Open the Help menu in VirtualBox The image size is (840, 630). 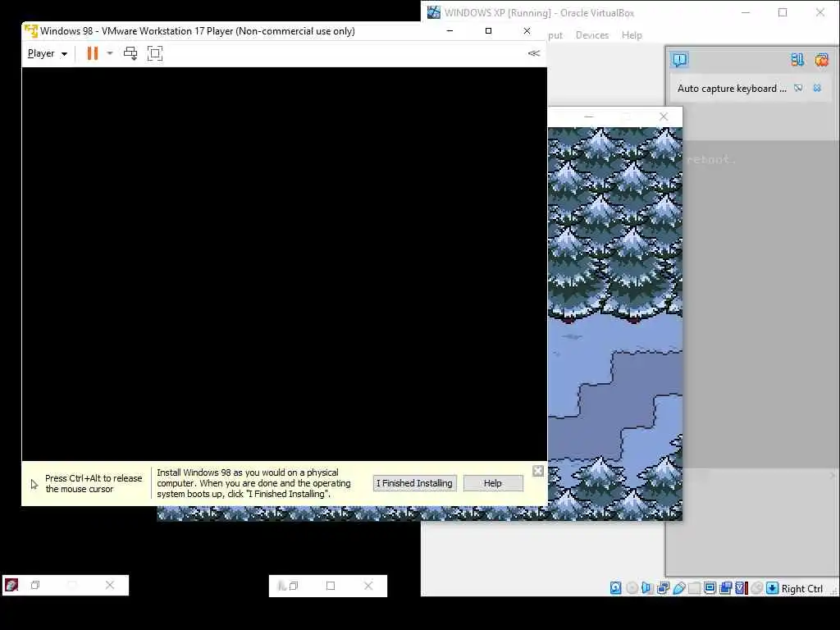click(632, 35)
